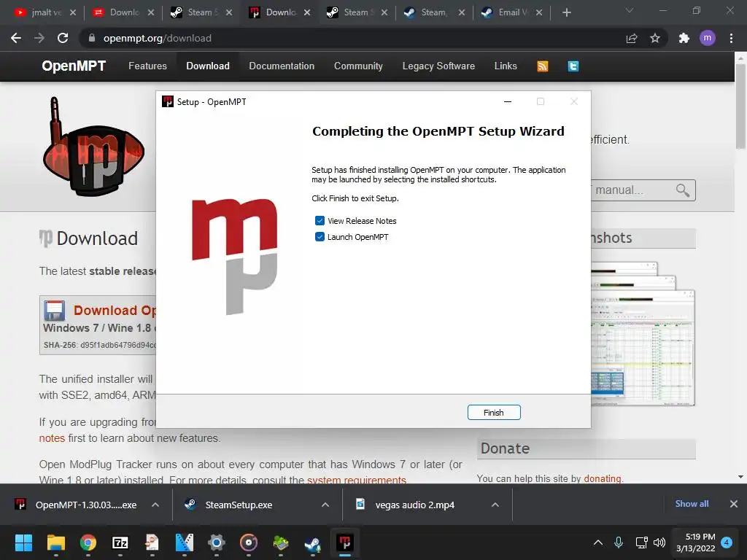Open File Explorer from the taskbar
The height and width of the screenshot is (560, 747).
point(55,542)
